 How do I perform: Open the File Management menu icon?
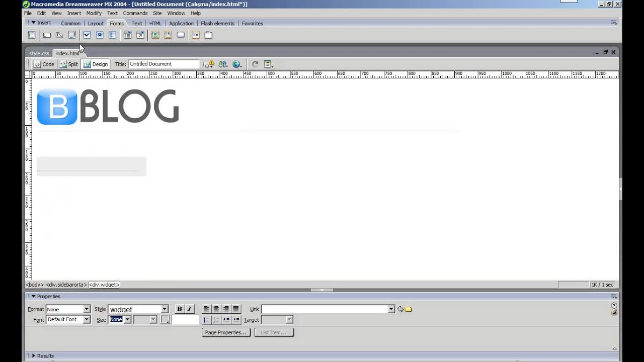(223, 64)
